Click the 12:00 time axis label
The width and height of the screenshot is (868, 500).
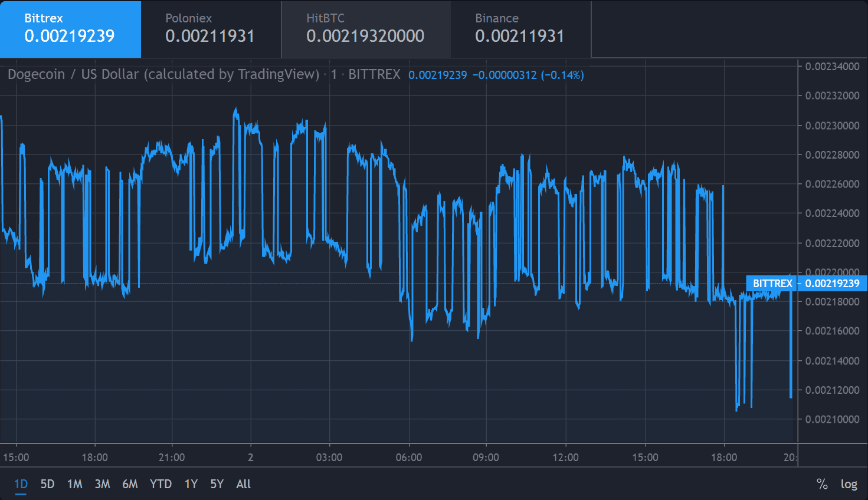(565, 458)
